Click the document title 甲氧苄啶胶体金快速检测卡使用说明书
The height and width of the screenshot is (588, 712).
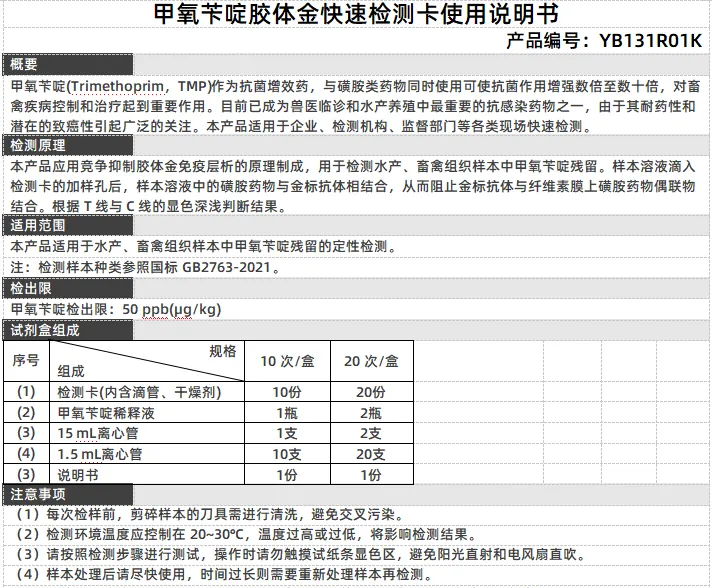pyautogui.click(x=356, y=14)
